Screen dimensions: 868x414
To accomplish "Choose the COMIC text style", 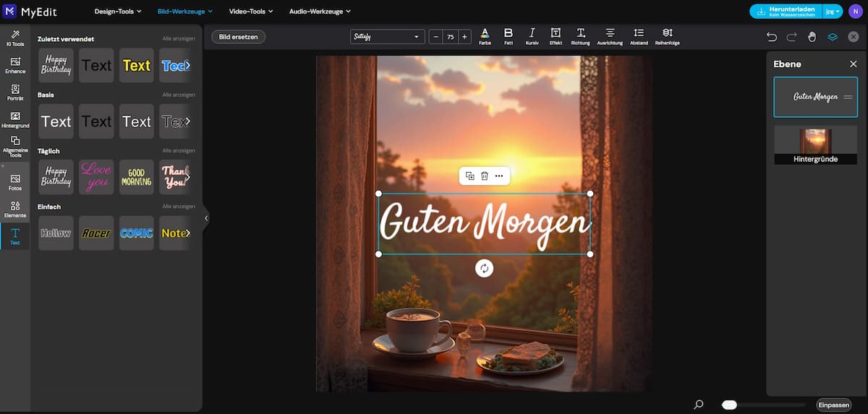I will coord(137,233).
